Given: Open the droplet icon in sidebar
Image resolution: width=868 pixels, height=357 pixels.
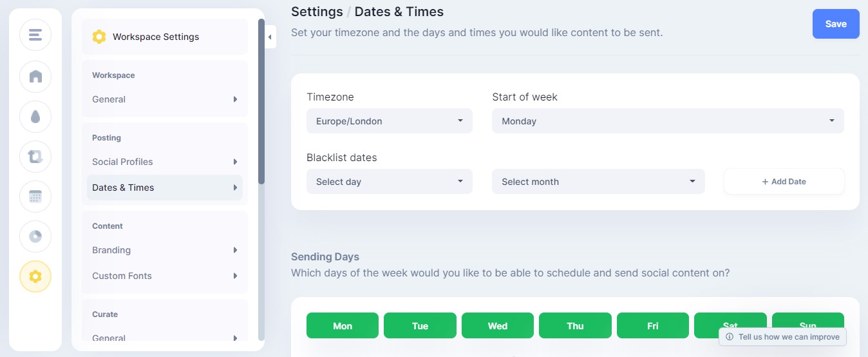Looking at the screenshot, I should [x=35, y=117].
